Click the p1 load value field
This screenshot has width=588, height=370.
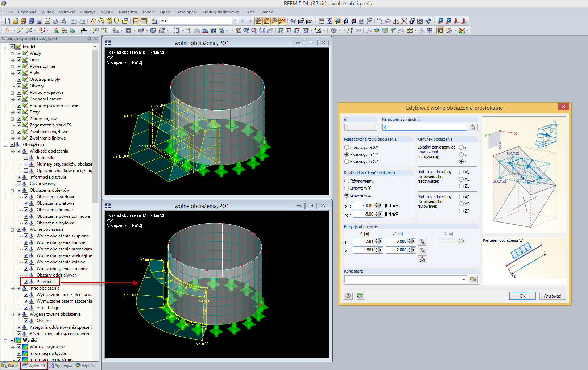(364, 205)
